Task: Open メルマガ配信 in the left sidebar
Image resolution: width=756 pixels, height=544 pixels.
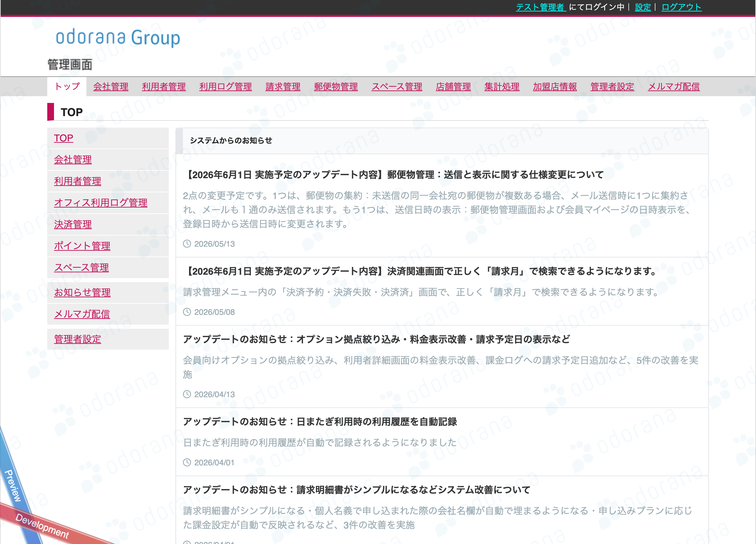Action: [x=82, y=314]
